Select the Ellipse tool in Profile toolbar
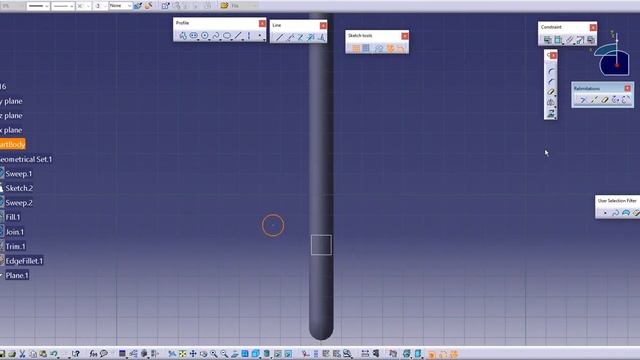 (x=227, y=36)
